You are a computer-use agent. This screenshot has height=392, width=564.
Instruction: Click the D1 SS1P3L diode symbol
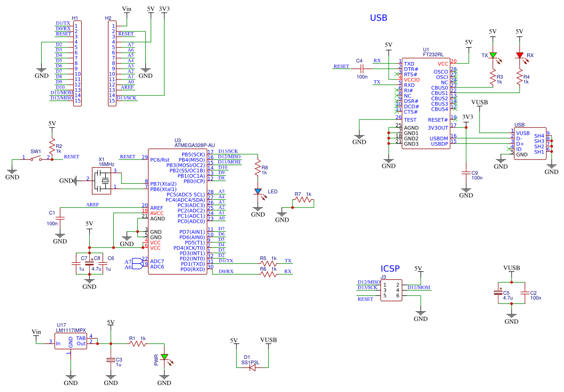[252, 367]
